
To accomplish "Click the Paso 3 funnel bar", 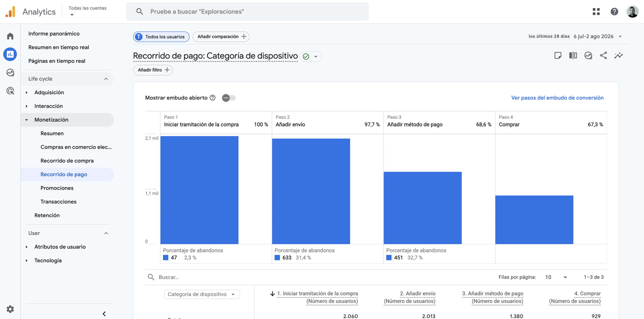I will (x=423, y=208).
